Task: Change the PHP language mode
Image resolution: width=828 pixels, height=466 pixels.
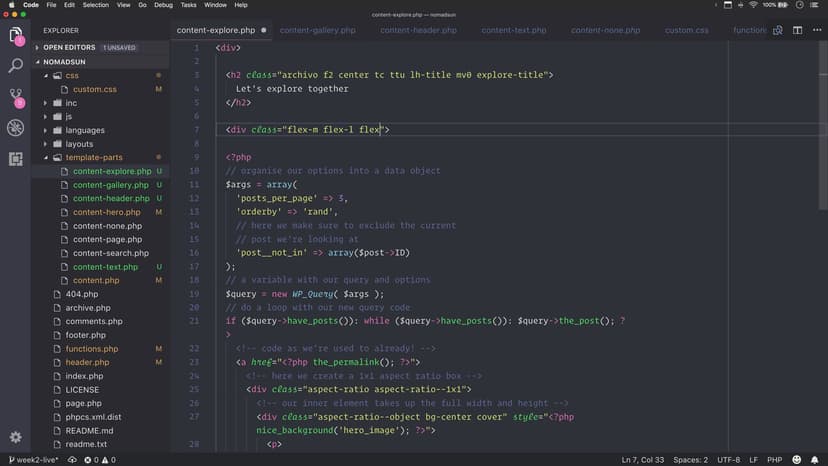Action: pos(773,459)
